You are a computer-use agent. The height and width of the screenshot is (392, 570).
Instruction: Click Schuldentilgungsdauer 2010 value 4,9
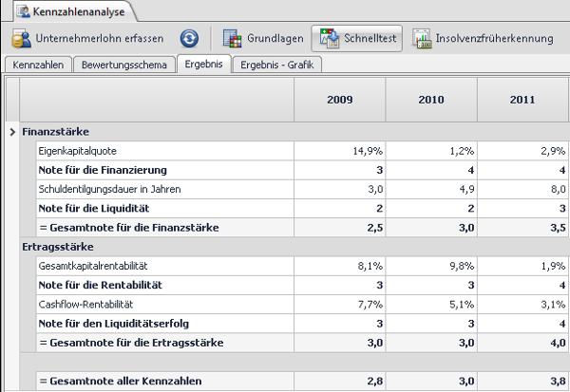pyautogui.click(x=466, y=189)
